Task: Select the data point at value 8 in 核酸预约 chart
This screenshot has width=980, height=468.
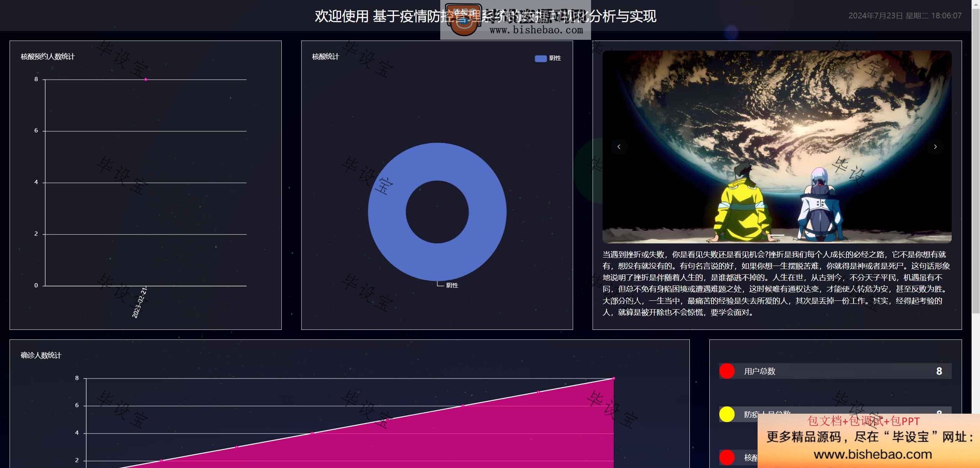Action: click(x=145, y=80)
